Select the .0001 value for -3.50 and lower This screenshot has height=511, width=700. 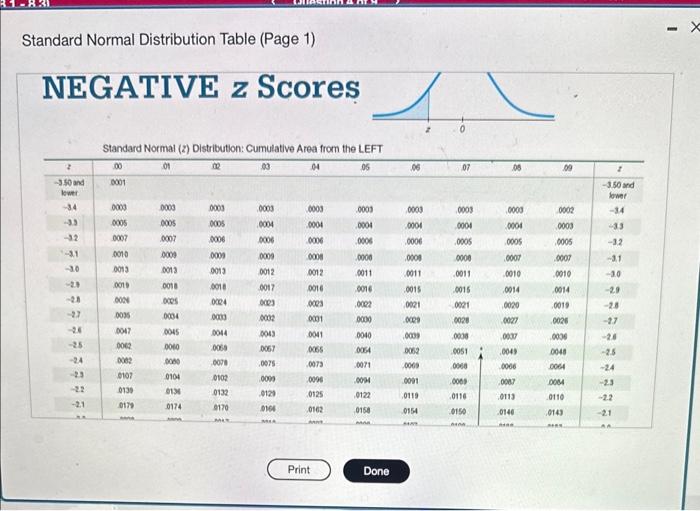coord(118,182)
